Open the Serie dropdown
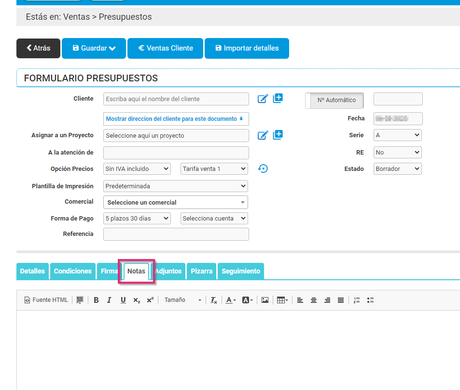The image size is (460, 390). pos(397,135)
